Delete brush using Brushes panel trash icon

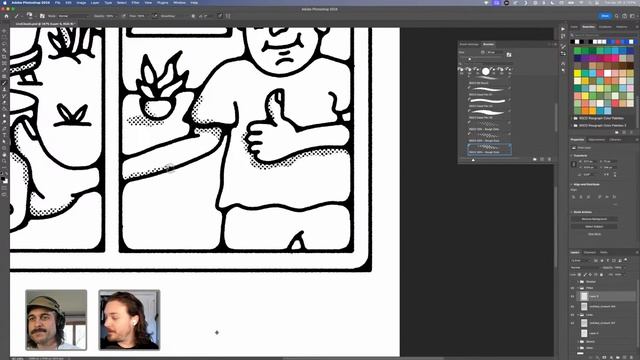[x=549, y=159]
